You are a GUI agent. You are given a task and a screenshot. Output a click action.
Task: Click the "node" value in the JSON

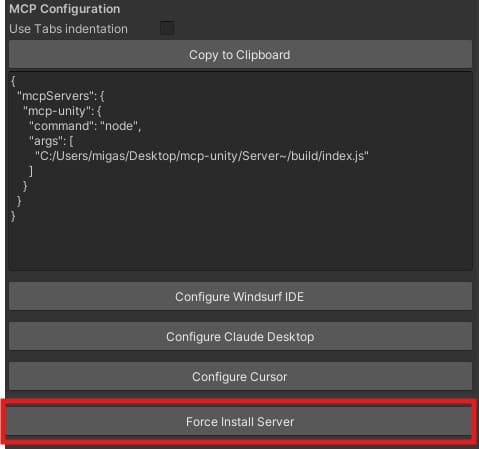click(119, 126)
